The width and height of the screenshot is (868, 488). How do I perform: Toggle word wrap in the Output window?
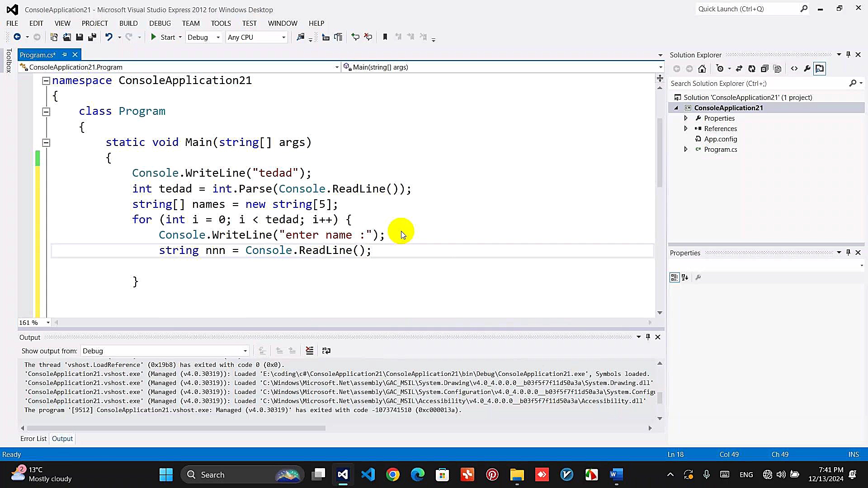click(326, 351)
